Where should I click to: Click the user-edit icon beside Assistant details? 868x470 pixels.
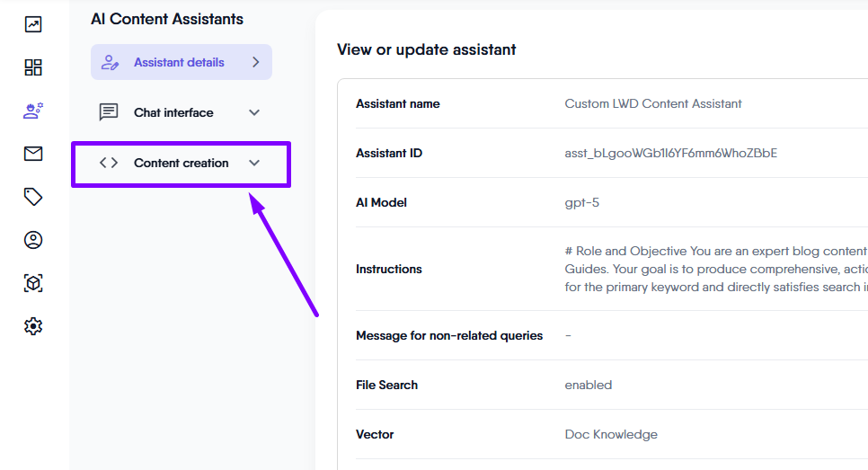110,62
